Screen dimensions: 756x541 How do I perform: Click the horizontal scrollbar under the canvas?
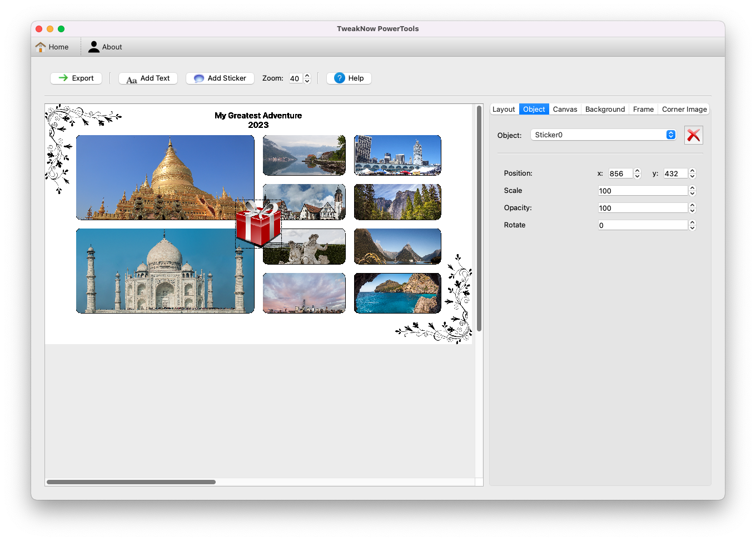coord(131,482)
